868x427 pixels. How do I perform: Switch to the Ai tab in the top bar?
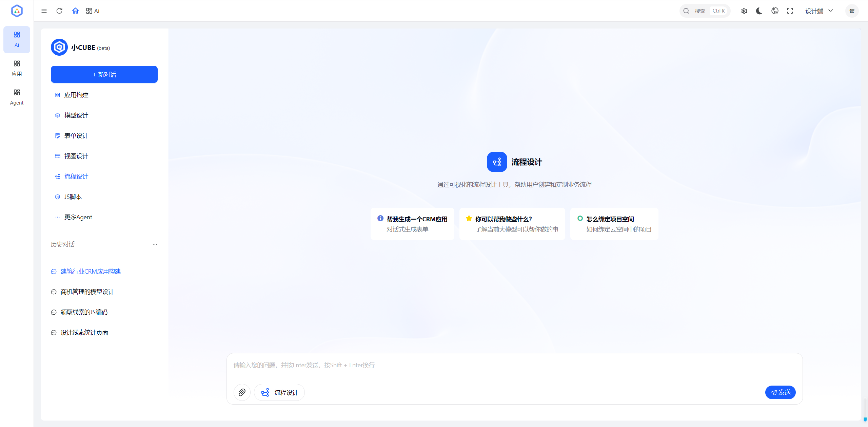pyautogui.click(x=93, y=11)
